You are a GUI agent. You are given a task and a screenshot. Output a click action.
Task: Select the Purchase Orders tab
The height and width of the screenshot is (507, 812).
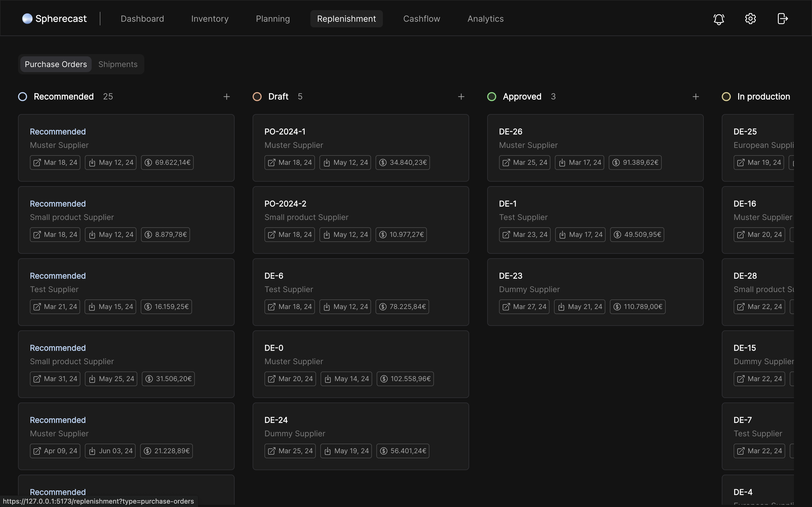pyautogui.click(x=56, y=65)
